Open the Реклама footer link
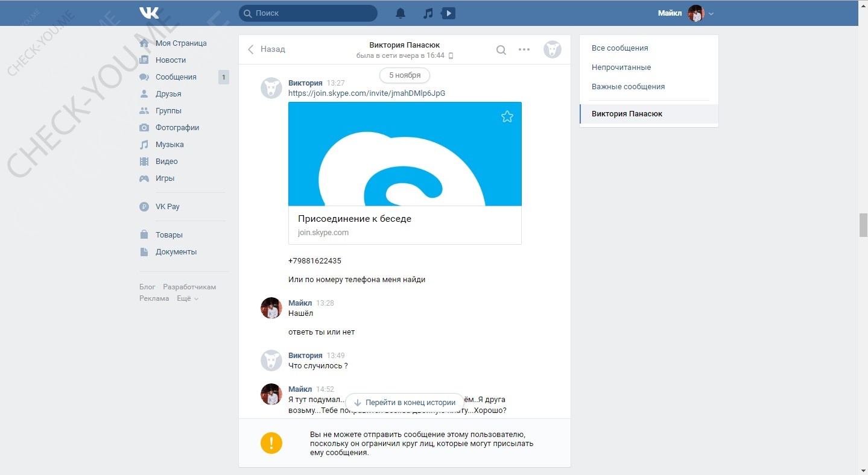The image size is (868, 475). coord(154,298)
